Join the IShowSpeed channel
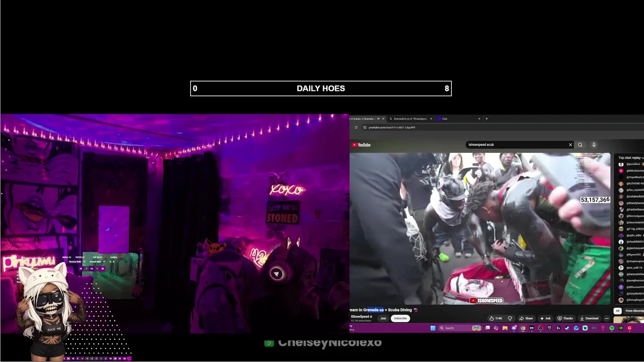Viewport: 644px width, 362px height. 383,318
